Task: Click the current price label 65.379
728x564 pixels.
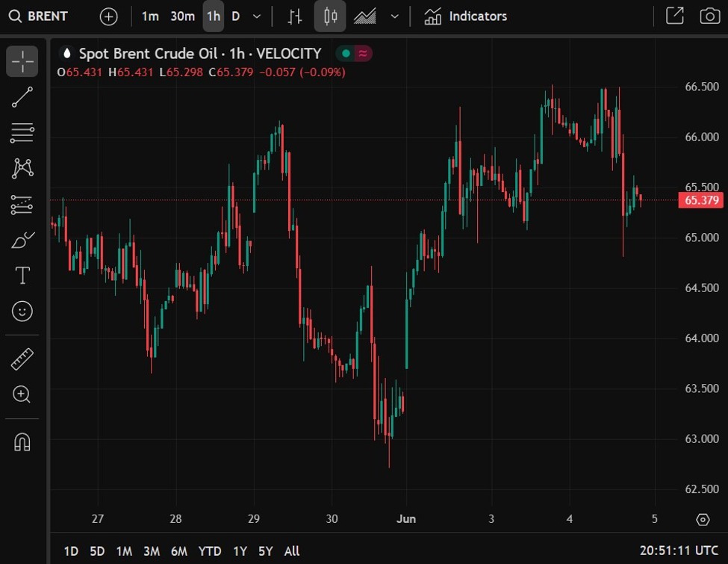Action: [x=700, y=200]
